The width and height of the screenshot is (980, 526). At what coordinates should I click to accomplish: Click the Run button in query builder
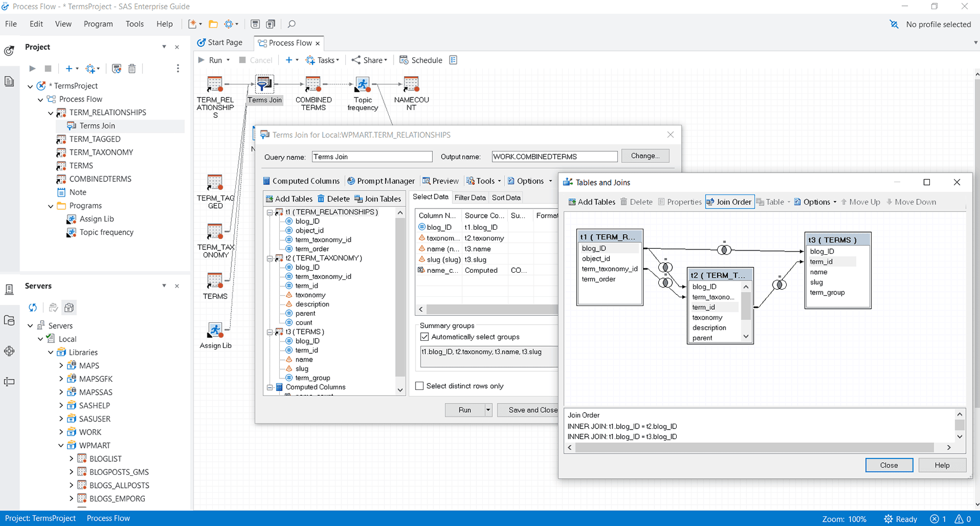pyautogui.click(x=464, y=410)
